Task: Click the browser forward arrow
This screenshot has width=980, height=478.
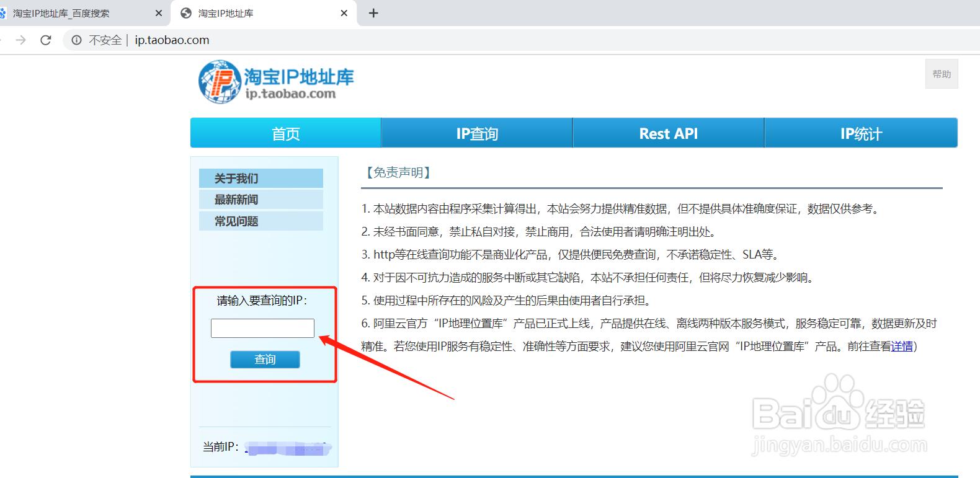Action: coord(21,40)
